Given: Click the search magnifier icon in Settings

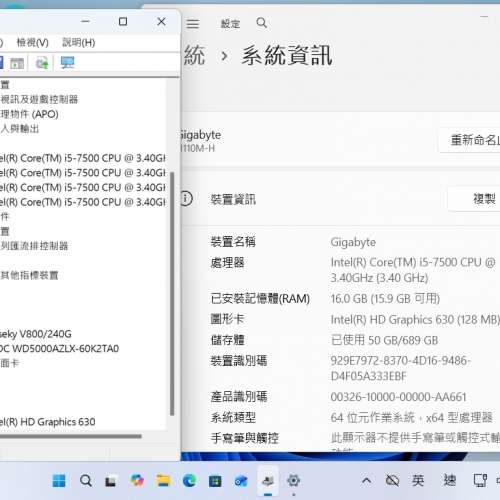Looking at the screenshot, I should pyautogui.click(x=262, y=23).
